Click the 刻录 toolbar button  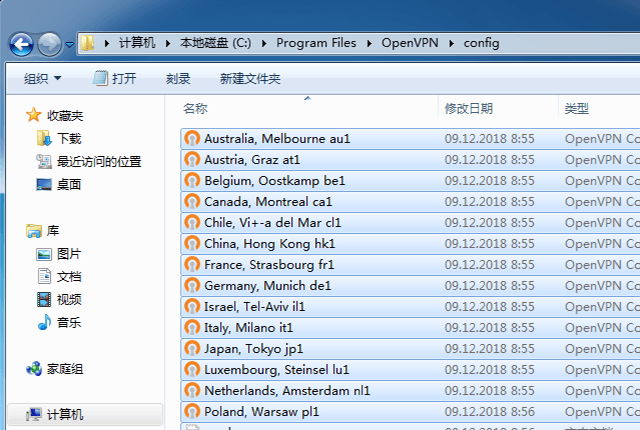pos(178,78)
